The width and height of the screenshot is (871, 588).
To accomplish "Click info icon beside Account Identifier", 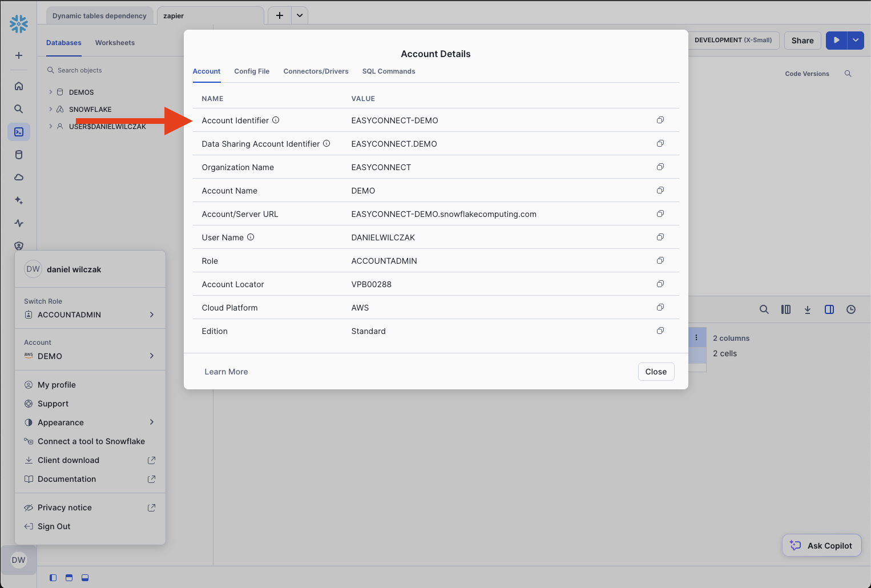I will (276, 120).
